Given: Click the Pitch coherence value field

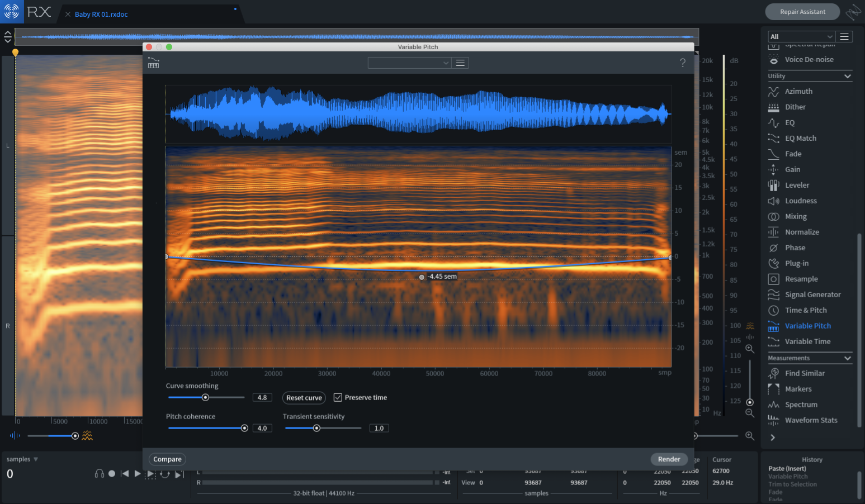Looking at the screenshot, I should tap(262, 428).
